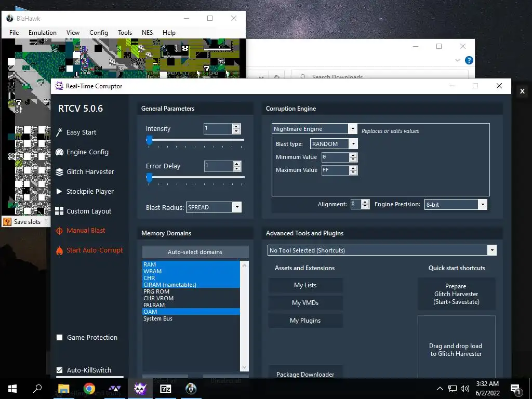The height and width of the screenshot is (399, 532).
Task: Select the PALRAM memory domain
Action: (x=191, y=305)
